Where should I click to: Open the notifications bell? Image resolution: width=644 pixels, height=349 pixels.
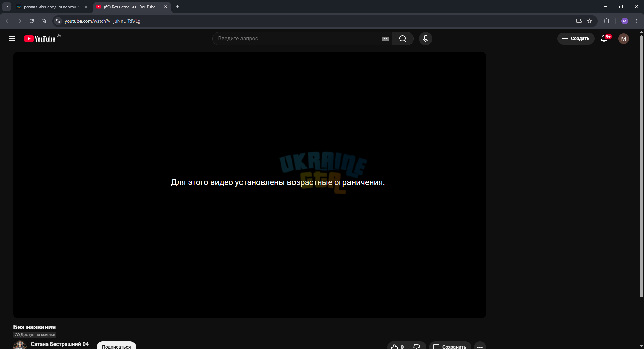tap(604, 39)
